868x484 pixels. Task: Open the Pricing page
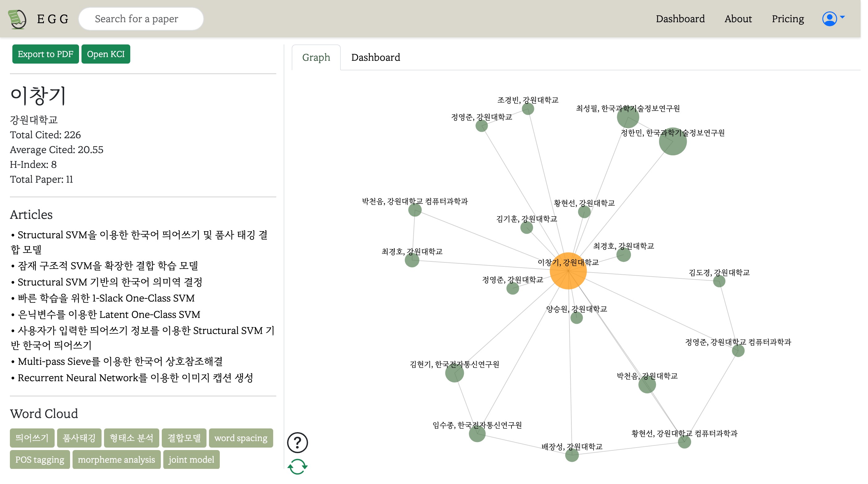788,19
